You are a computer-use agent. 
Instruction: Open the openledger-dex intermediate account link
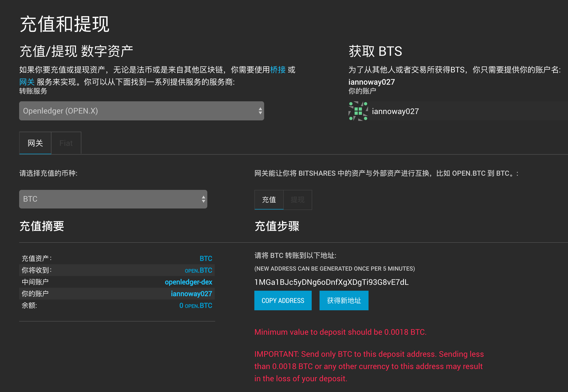(188, 282)
